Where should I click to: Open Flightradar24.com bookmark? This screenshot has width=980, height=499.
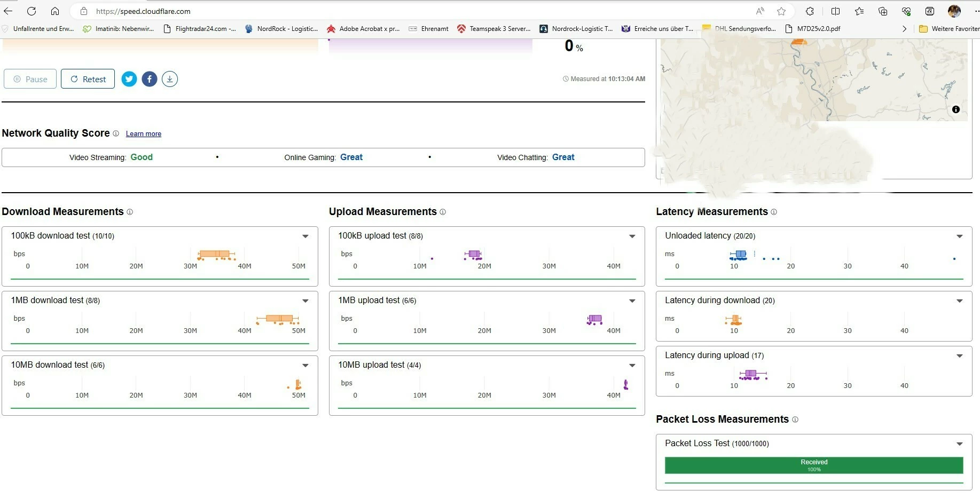coord(200,29)
